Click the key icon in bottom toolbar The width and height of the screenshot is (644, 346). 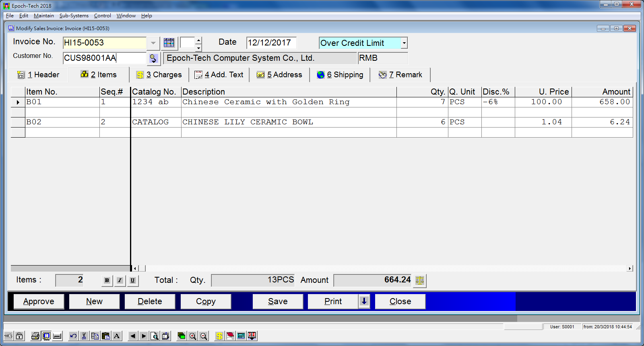point(8,336)
